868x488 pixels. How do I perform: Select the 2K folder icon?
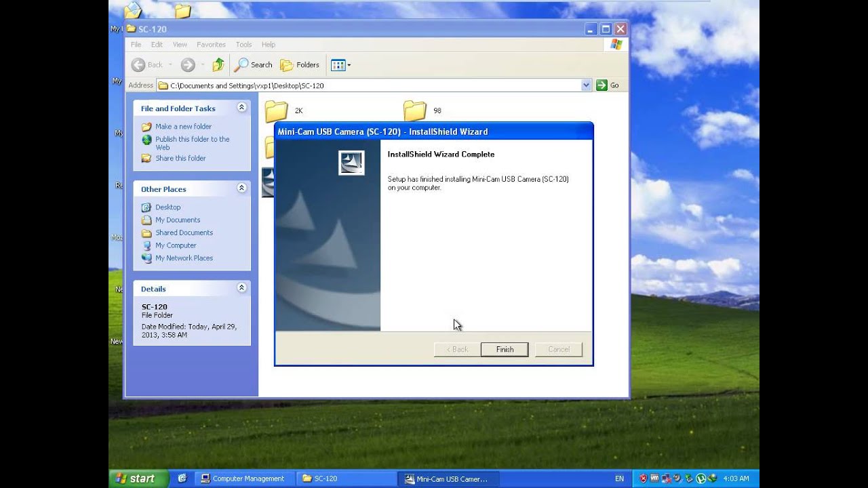(276, 110)
